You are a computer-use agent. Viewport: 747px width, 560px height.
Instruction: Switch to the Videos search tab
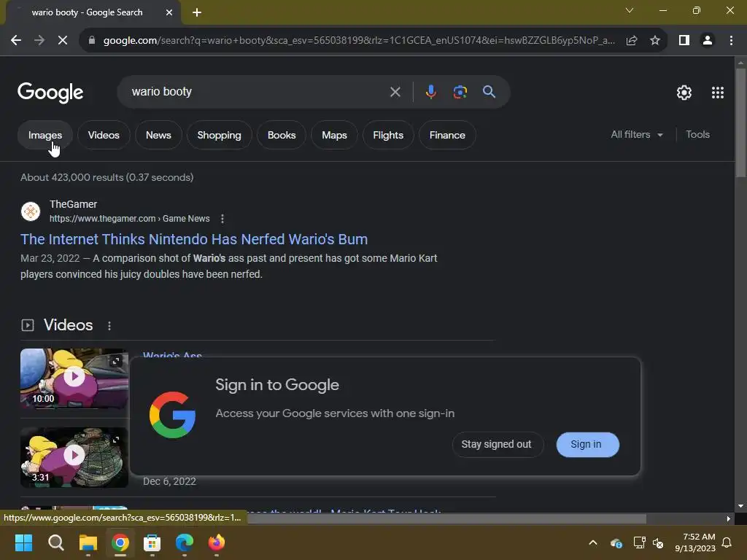pos(104,135)
